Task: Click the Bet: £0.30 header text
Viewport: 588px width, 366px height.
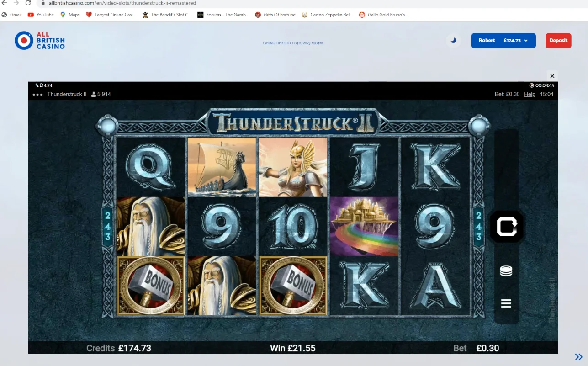Action: click(x=507, y=94)
